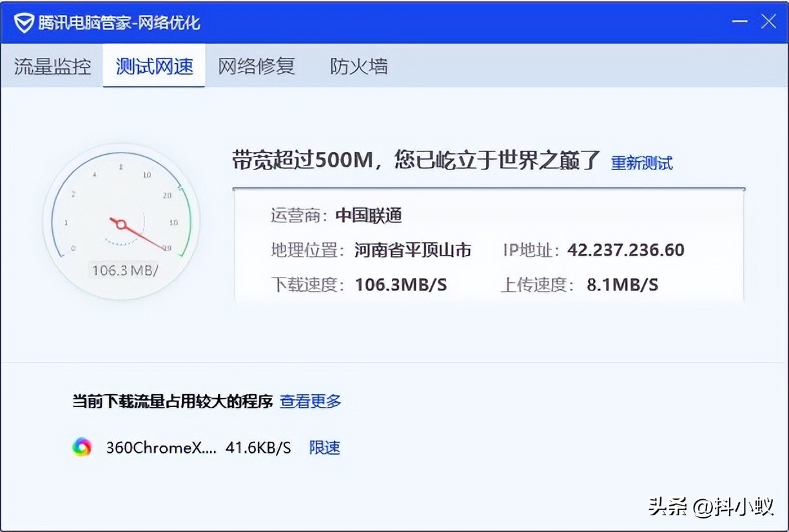
Task: Select the 360ChromeX program name entry
Action: (x=161, y=448)
